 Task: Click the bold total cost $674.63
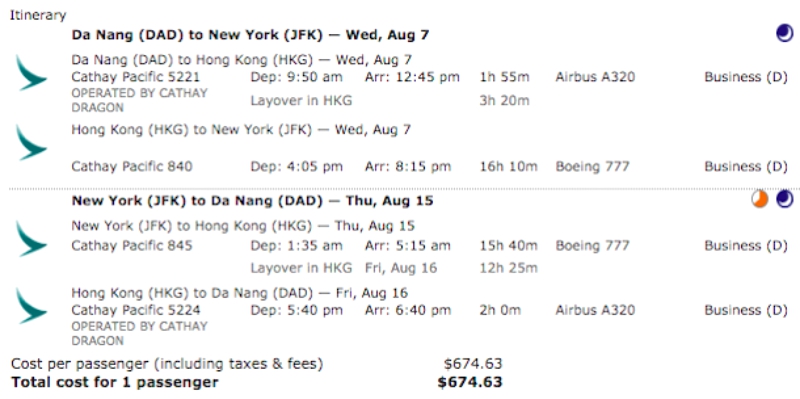coord(470,382)
